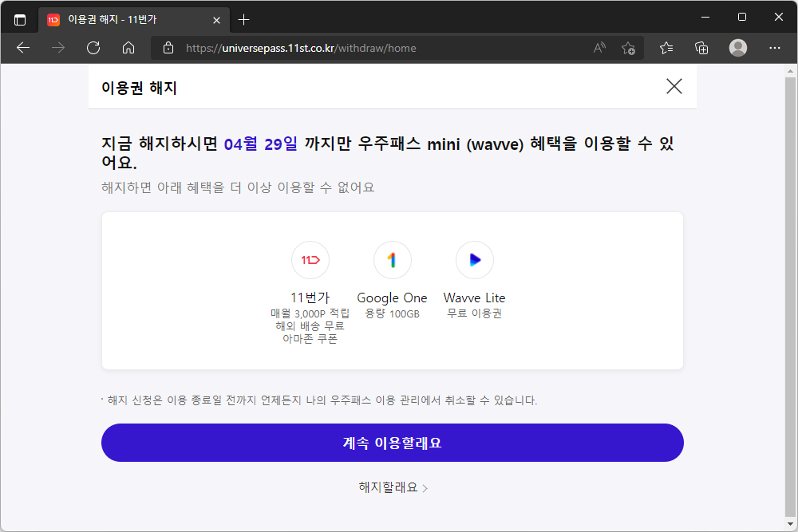Click 해지하면 아래 혜택을 subtitle text
Viewport: 798px width, 532px height.
click(x=238, y=187)
